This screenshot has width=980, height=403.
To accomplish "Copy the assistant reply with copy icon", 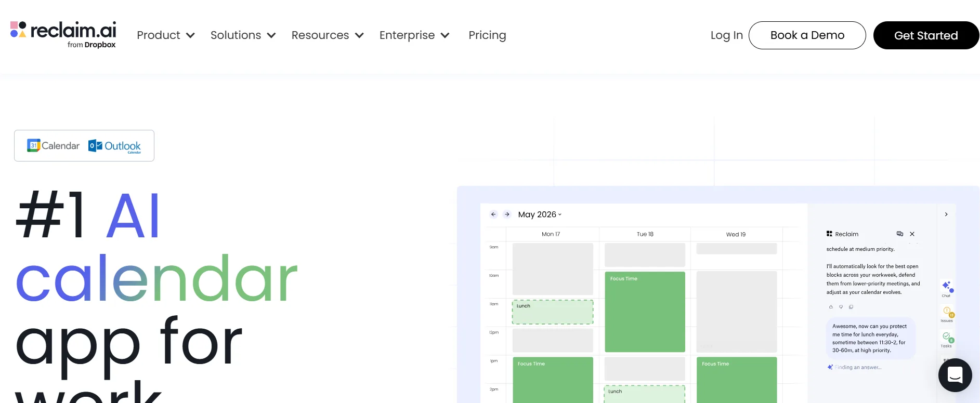I will tap(851, 307).
